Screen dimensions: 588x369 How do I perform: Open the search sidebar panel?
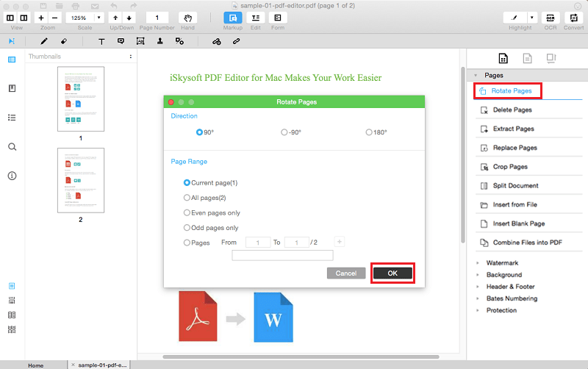12,146
